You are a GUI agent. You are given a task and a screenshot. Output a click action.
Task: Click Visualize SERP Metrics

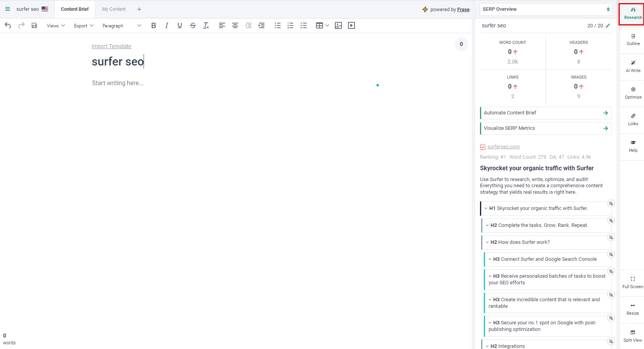tap(546, 128)
